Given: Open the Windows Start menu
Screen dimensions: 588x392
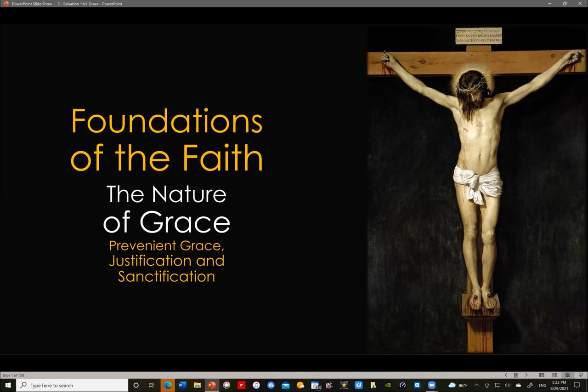Looking at the screenshot, I should click(8, 385).
